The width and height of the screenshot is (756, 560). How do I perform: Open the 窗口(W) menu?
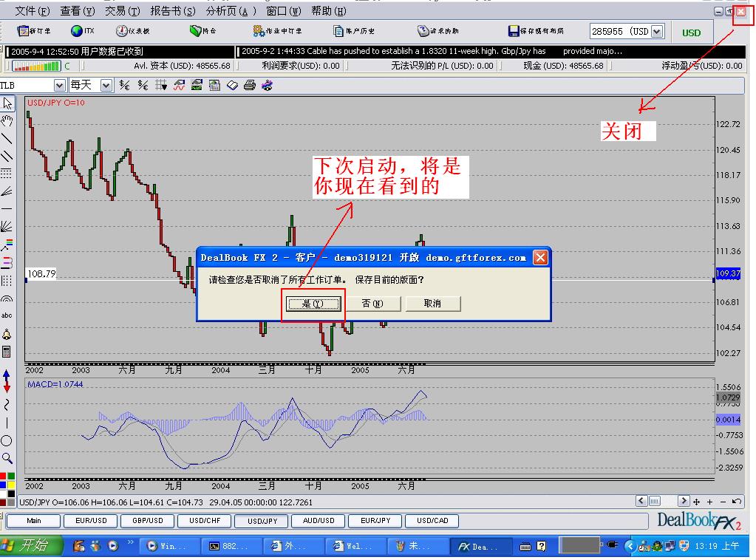pyautogui.click(x=284, y=11)
